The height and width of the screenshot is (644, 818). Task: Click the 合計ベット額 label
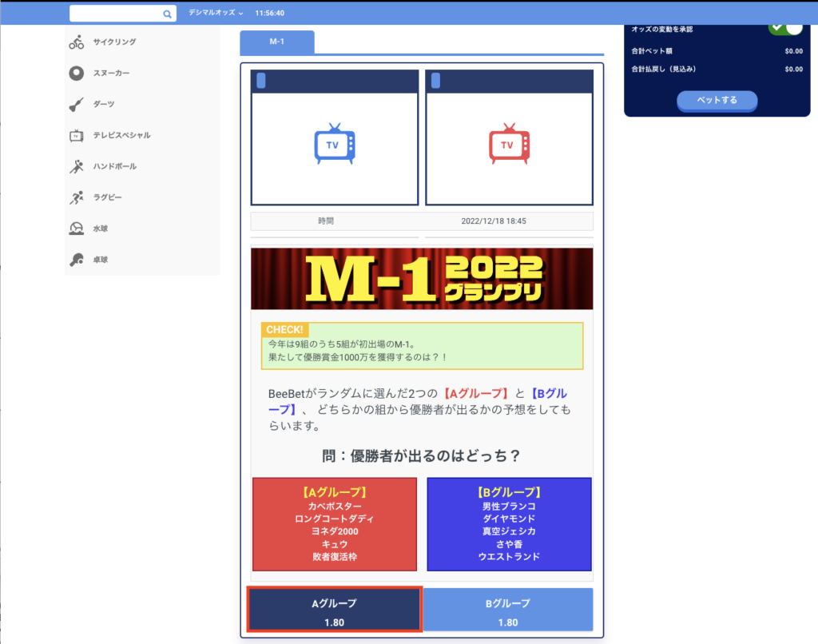coord(652,51)
